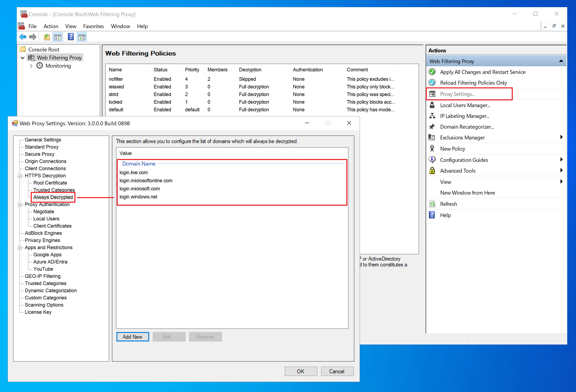
Task: Click the blue Help toolbar icon
Action: (71, 37)
